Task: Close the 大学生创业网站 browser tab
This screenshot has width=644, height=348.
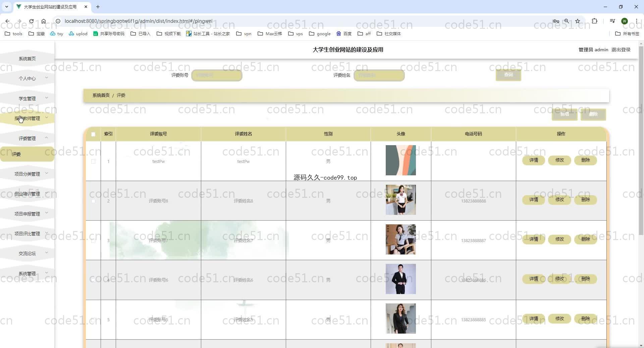Action: pos(86,7)
